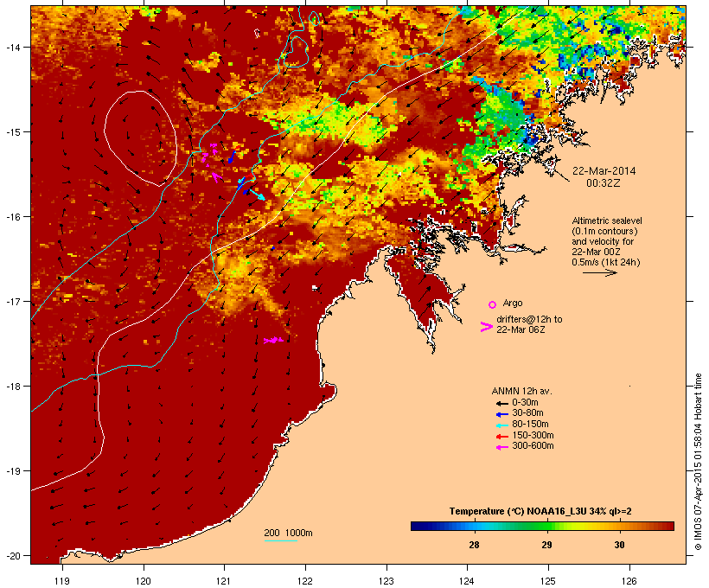Image resolution: width=709 pixels, height=588 pixels.
Task: Click longitude axis label 119
Action: click(62, 581)
